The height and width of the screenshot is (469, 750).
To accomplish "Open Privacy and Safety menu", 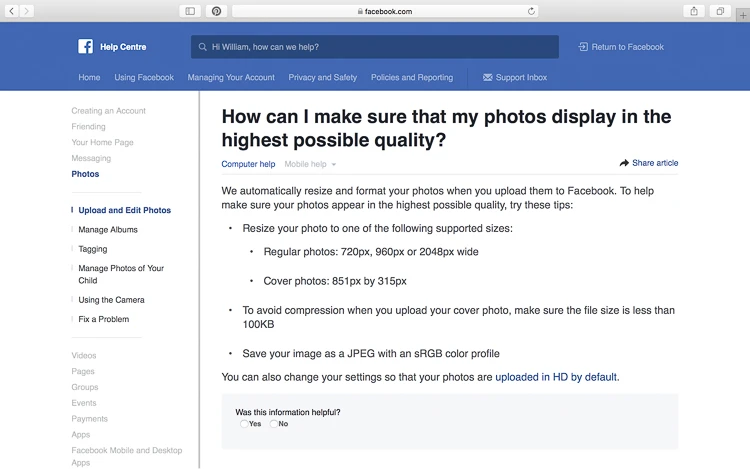I will [323, 77].
